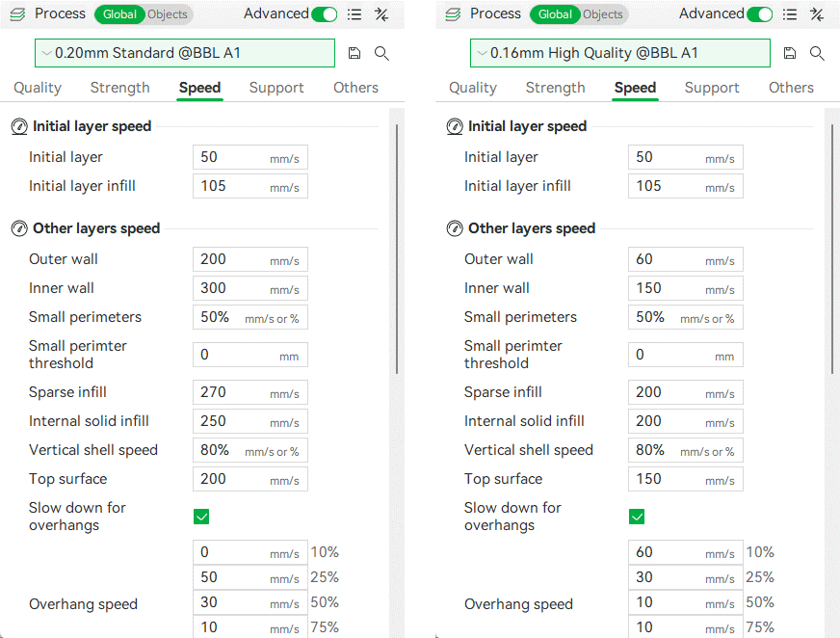
Task: Select Global mode in the right panel
Action: click(x=555, y=14)
